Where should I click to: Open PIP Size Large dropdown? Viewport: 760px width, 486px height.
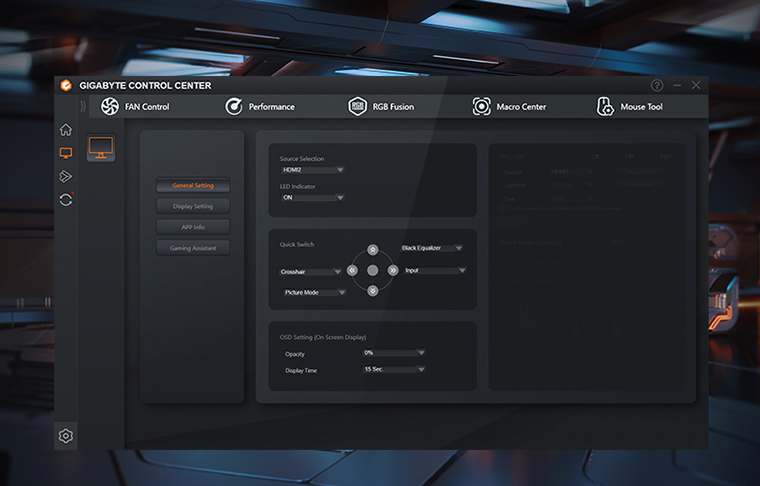point(572,198)
